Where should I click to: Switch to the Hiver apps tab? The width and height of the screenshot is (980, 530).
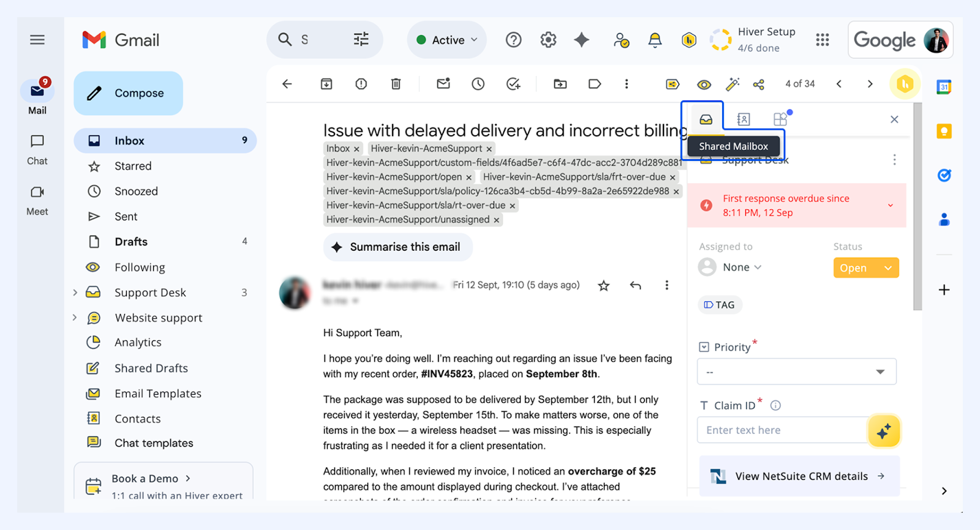click(780, 119)
